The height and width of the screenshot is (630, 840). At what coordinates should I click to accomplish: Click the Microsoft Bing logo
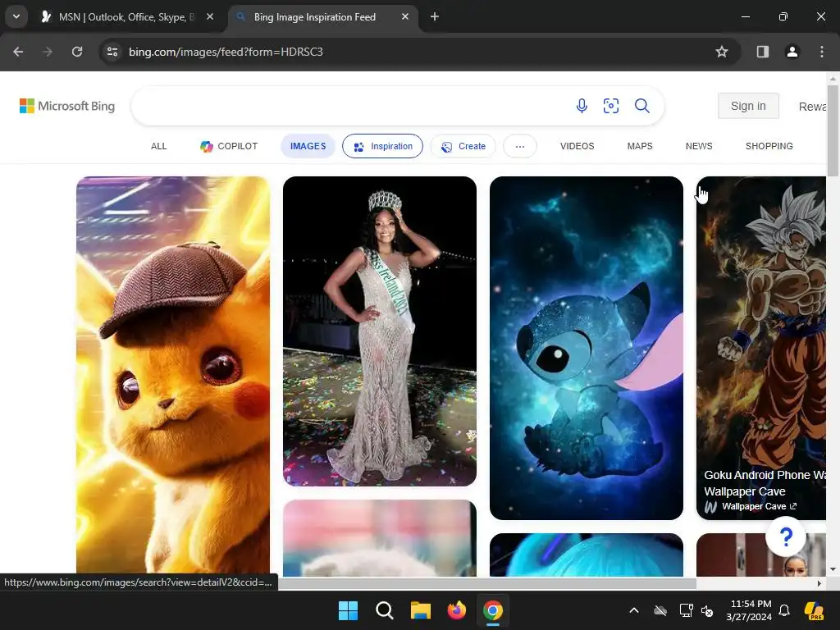coord(67,106)
